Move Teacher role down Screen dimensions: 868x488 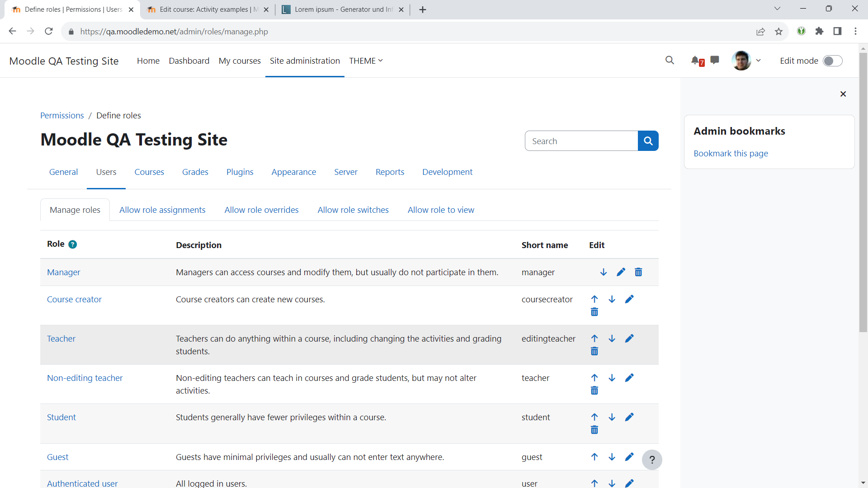point(612,338)
